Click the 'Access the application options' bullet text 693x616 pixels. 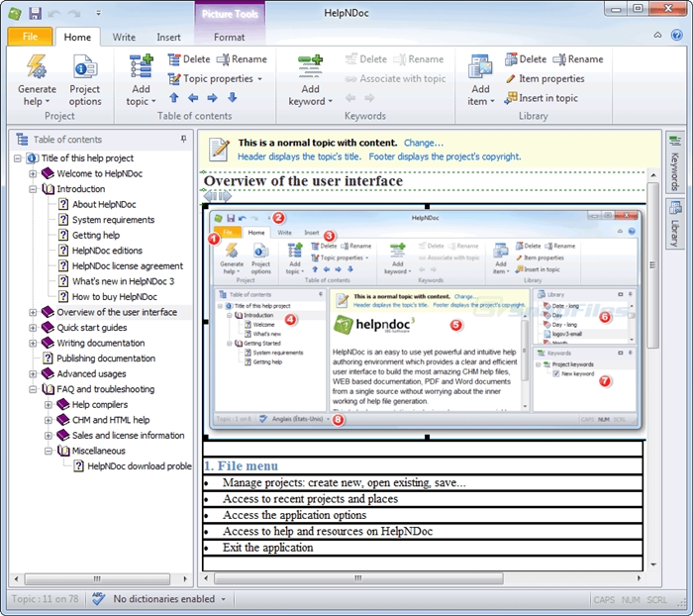click(x=294, y=515)
